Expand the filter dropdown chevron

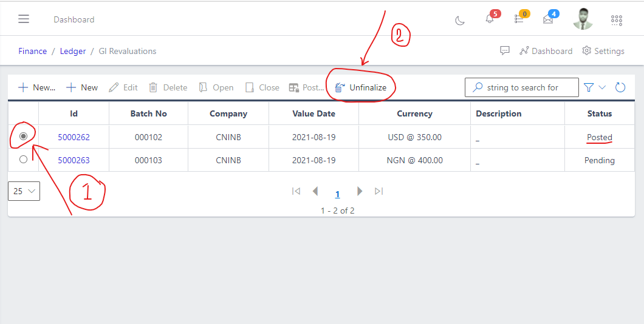[602, 87]
